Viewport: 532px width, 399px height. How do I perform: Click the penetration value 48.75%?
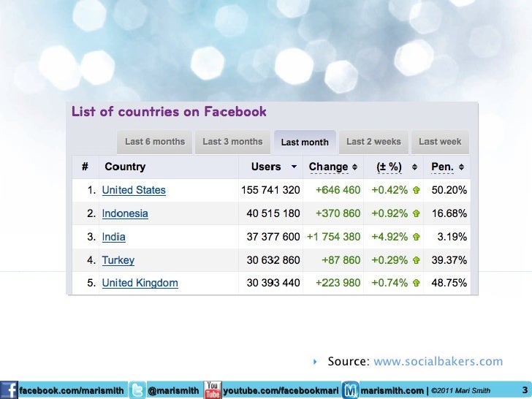449,283
